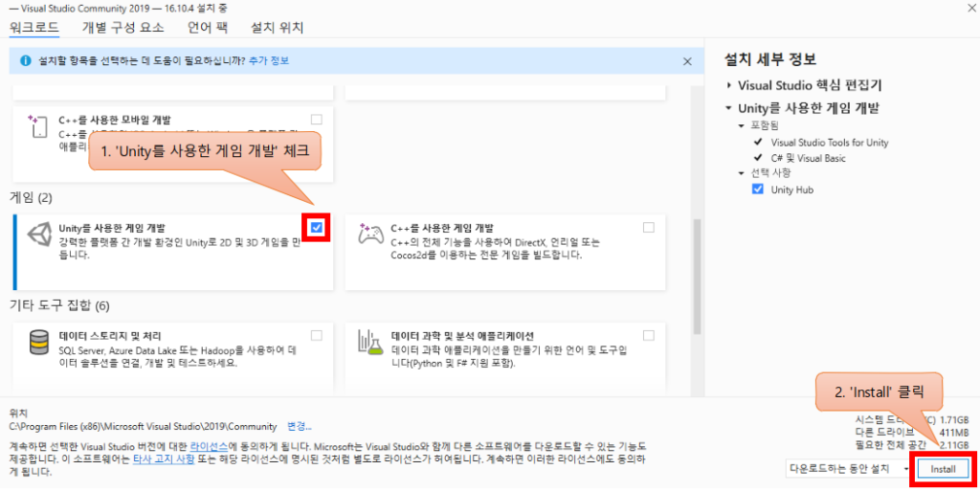Select the '데이터 스토리지 및 처리' card title

[110, 336]
